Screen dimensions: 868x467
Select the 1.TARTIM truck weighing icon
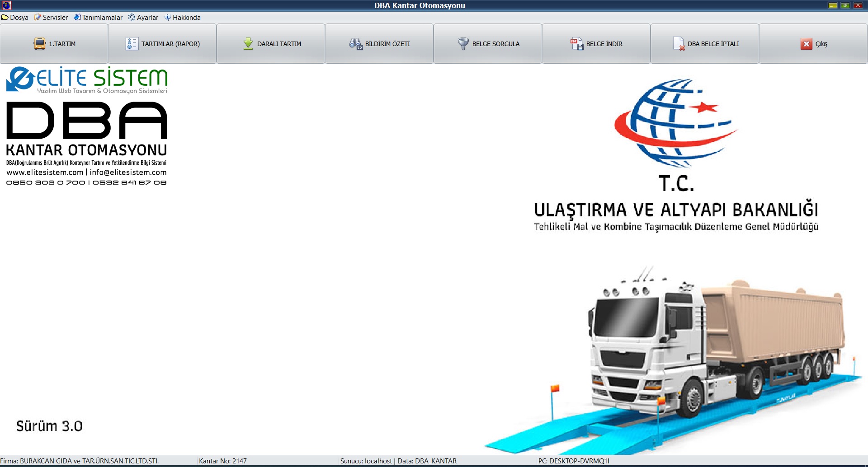54,44
